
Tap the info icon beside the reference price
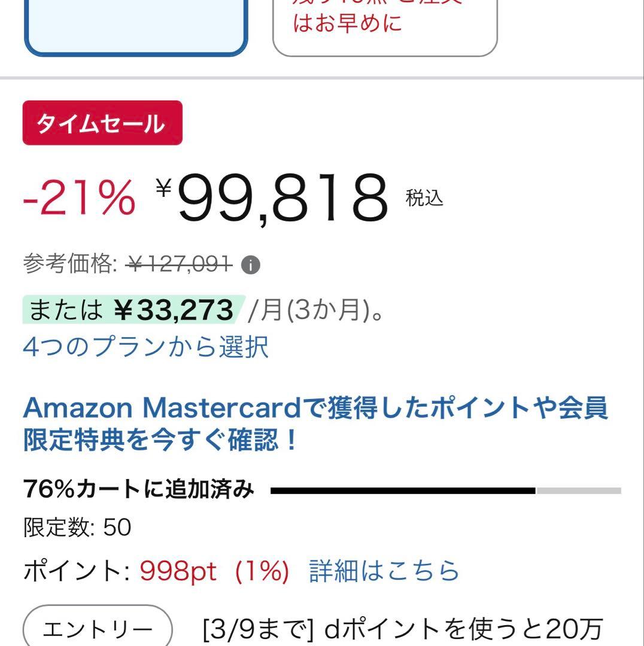pyautogui.click(x=251, y=264)
